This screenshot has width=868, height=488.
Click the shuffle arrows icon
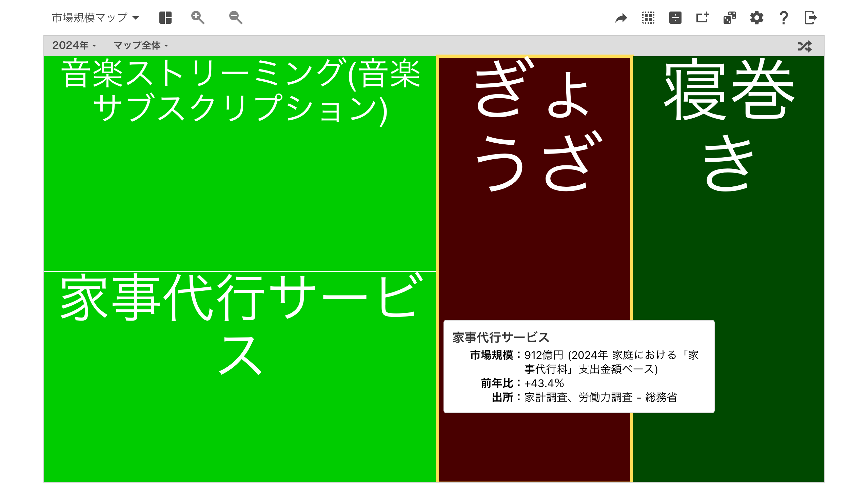pos(805,46)
